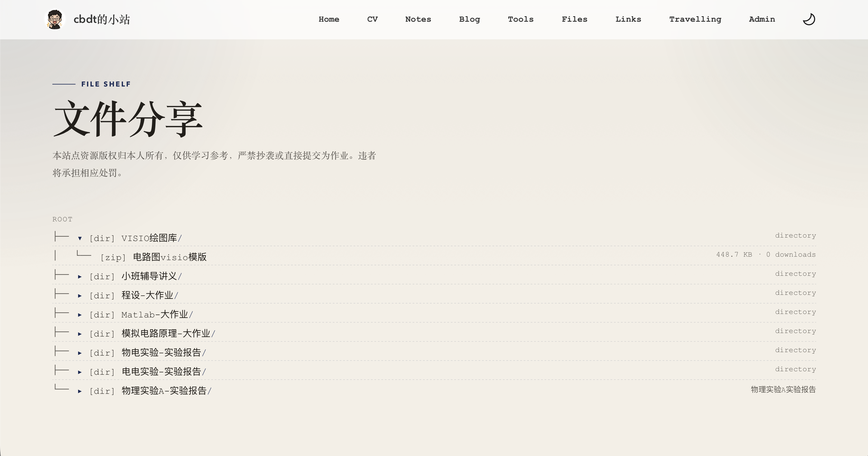This screenshot has width=868, height=456.
Task: Open the Links page
Action: 628,19
